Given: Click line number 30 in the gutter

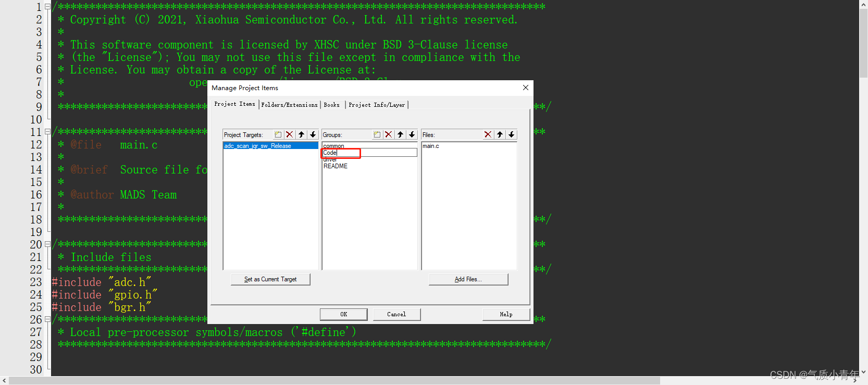Looking at the screenshot, I should (x=36, y=369).
